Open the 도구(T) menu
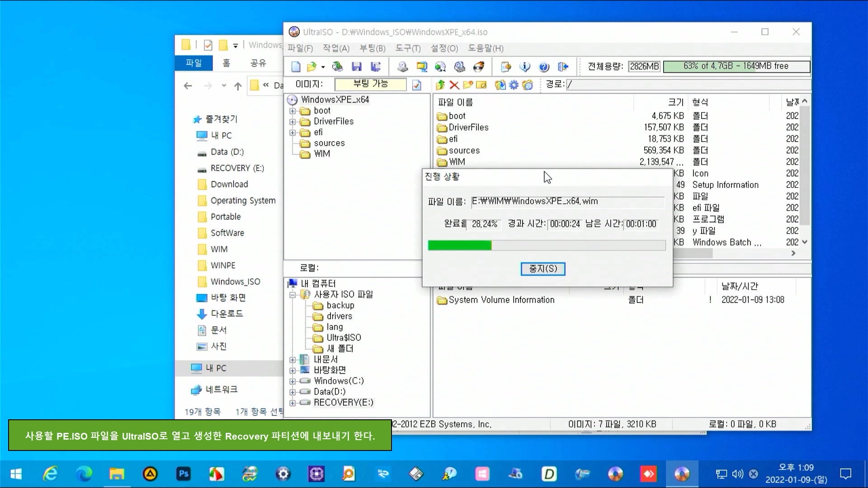This screenshot has width=868, height=488. click(x=408, y=48)
